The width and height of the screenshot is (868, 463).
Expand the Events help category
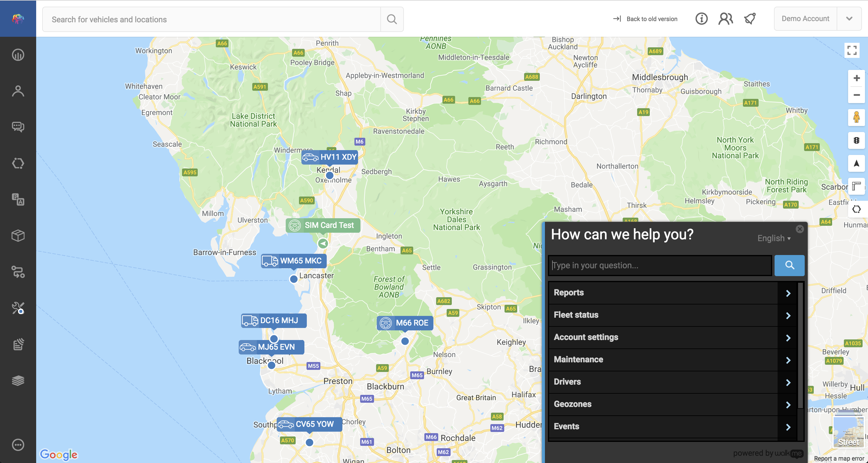[x=673, y=426]
